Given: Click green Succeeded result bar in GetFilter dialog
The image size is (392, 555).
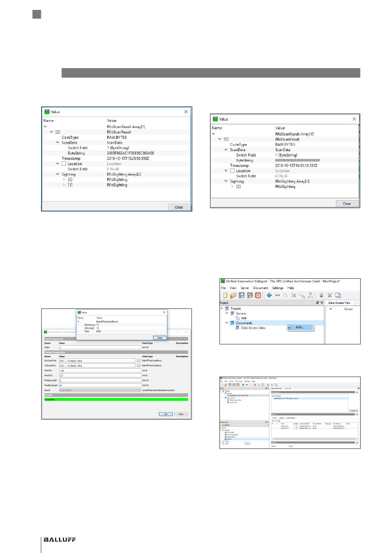Looking at the screenshot, I should pyautogui.click(x=116, y=399).
